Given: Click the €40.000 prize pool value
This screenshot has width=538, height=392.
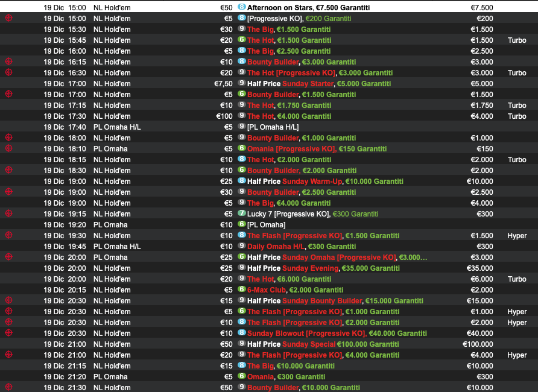Looking at the screenshot, I should [480, 334].
